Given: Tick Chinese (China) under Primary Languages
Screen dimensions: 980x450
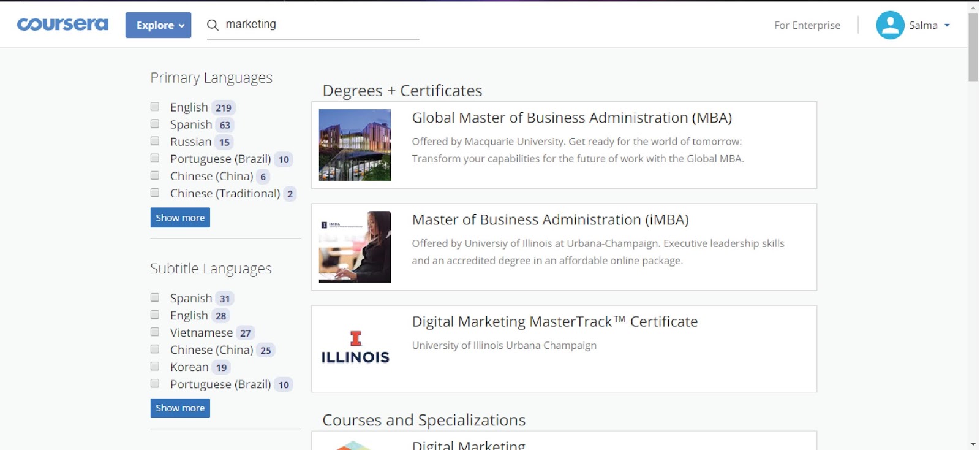Looking at the screenshot, I should click(x=155, y=175).
